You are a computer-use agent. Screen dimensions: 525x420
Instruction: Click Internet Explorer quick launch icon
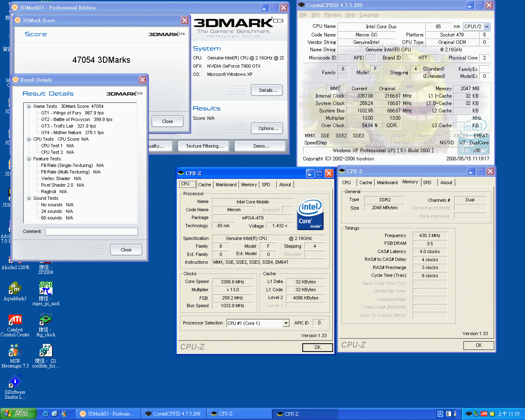point(46,414)
